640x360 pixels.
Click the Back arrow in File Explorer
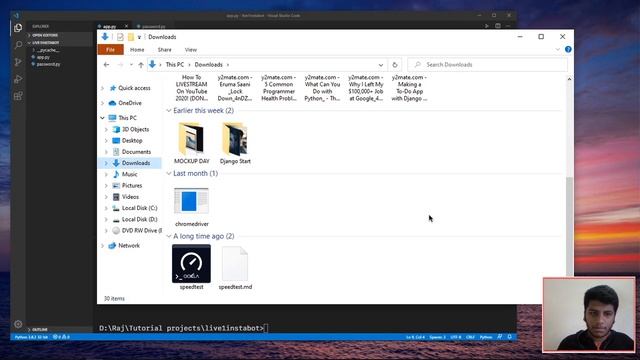click(107, 64)
